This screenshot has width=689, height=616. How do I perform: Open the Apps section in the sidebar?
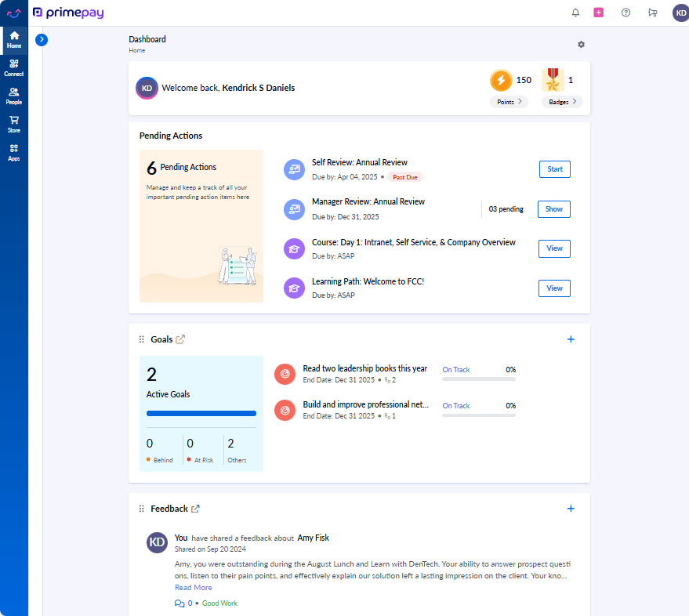pos(13,152)
